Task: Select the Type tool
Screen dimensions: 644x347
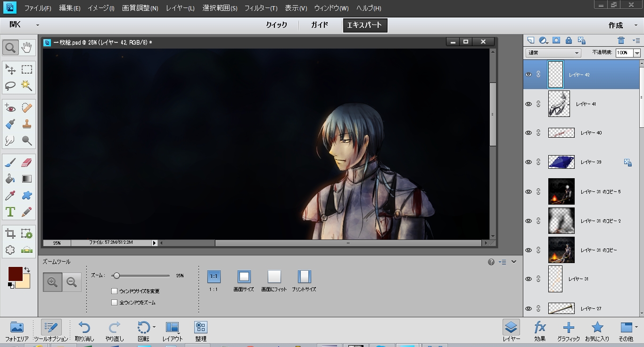Action: (10, 211)
